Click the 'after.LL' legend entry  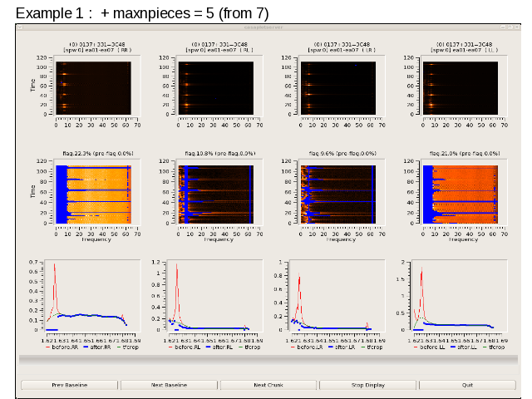[464, 347]
